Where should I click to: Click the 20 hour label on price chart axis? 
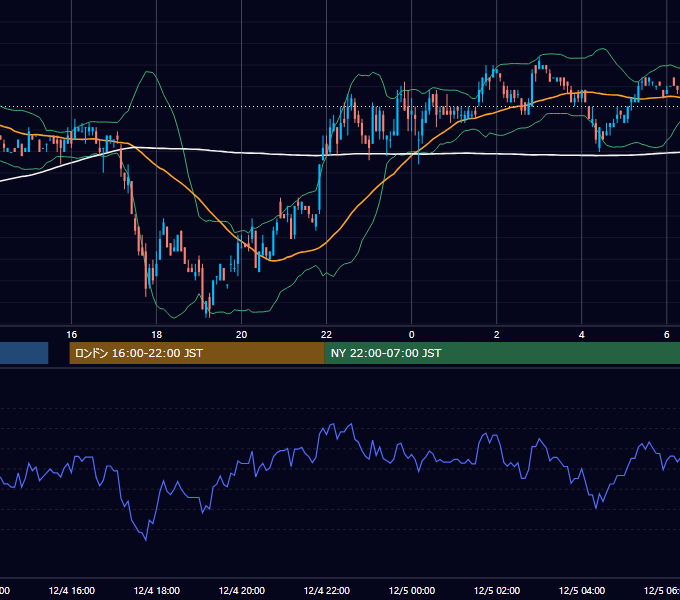coord(242,335)
